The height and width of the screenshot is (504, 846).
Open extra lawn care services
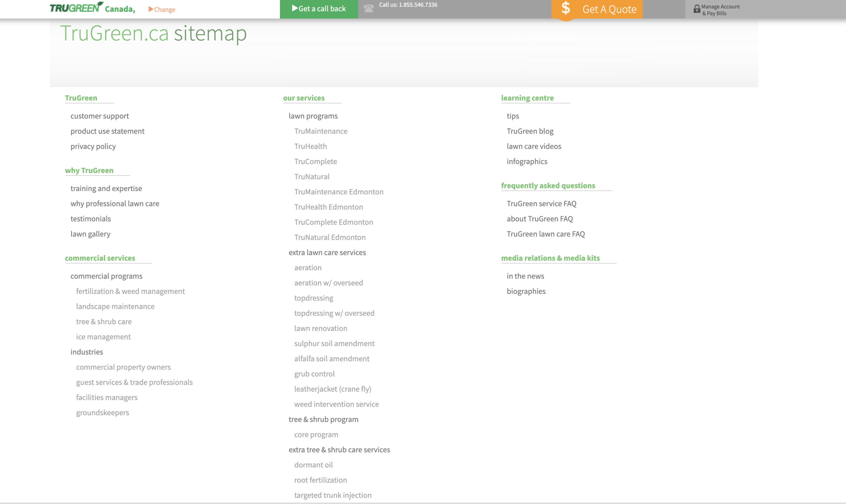point(327,253)
